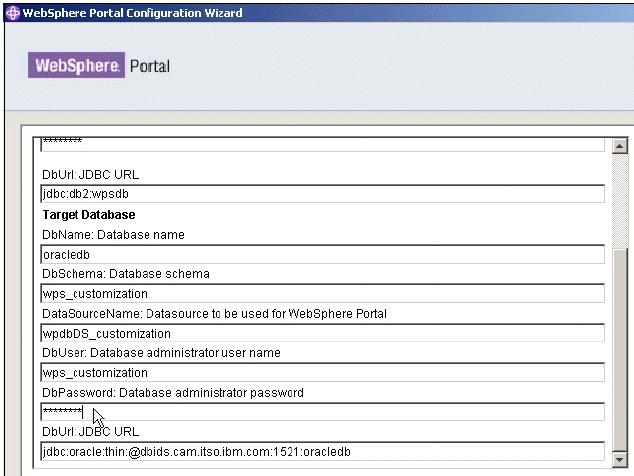Click the target DbPassword field
The width and height of the screenshot is (634, 476).
pos(323,412)
